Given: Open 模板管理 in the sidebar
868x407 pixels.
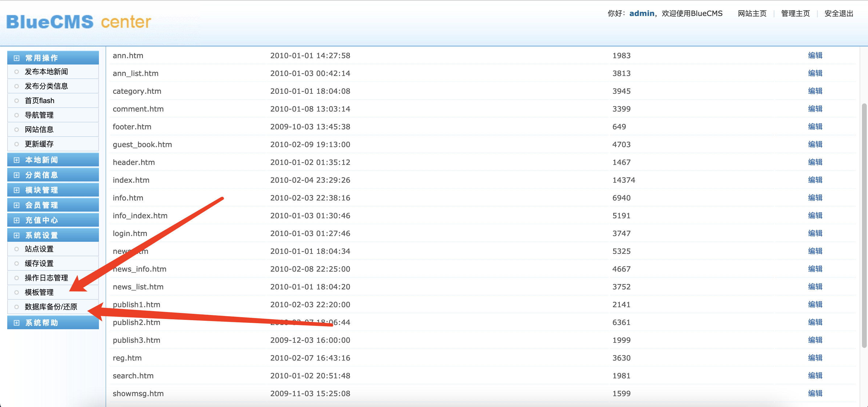Looking at the screenshot, I should (39, 292).
